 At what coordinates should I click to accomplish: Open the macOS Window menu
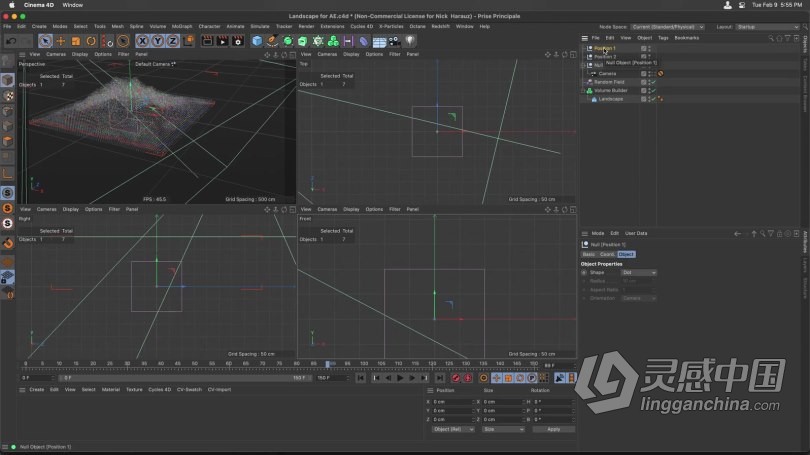click(x=72, y=5)
